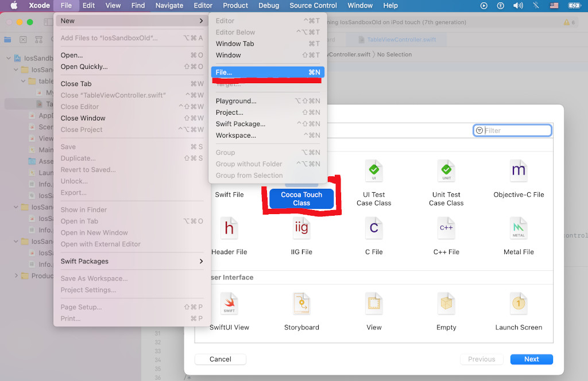Expand the Swift Packages submenu
588x381 pixels.
coord(132,261)
